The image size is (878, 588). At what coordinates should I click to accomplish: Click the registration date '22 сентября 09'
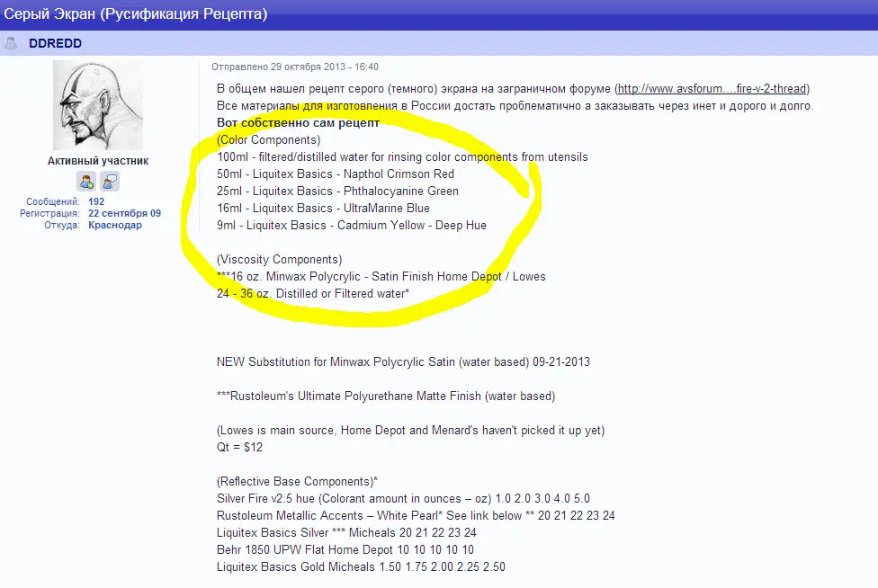(x=124, y=213)
